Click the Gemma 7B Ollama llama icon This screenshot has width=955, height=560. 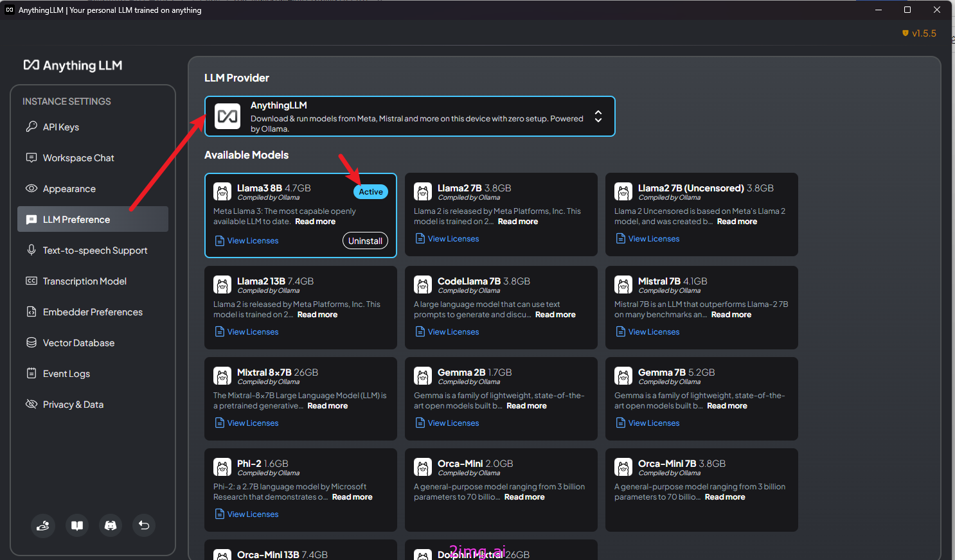click(623, 376)
